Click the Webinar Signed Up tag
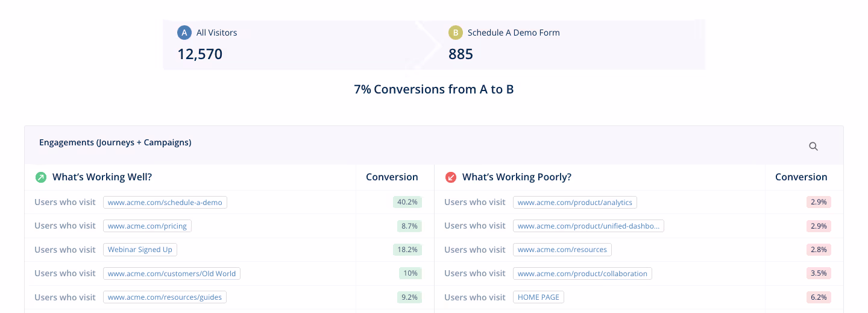Image resolution: width=868 pixels, height=313 pixels. (140, 250)
